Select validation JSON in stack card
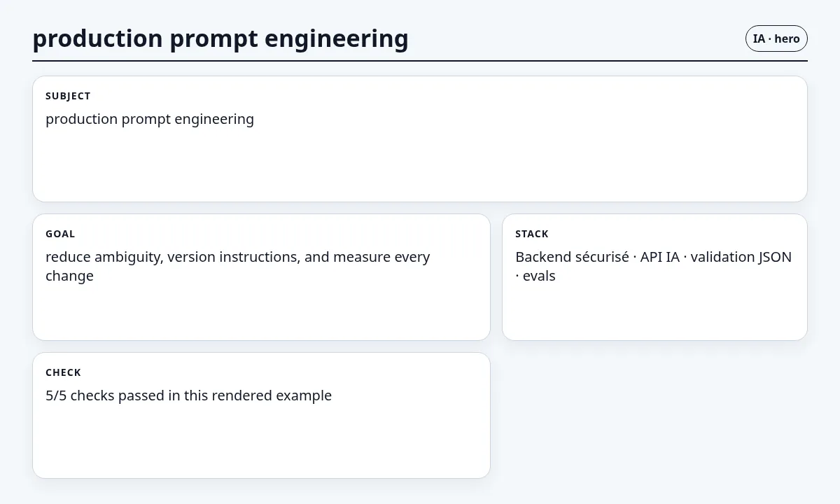The height and width of the screenshot is (504, 840). [741, 257]
